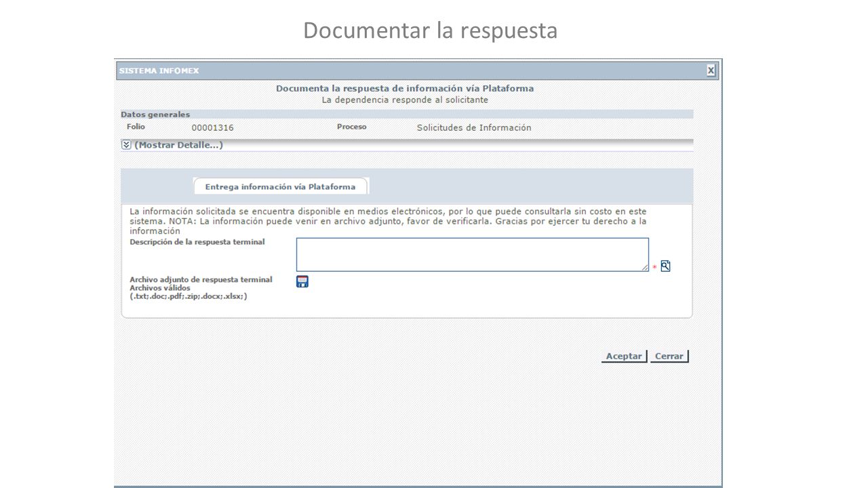Click the Documentar la respuesta slide heading
This screenshot has height=488, width=868.
point(431,30)
